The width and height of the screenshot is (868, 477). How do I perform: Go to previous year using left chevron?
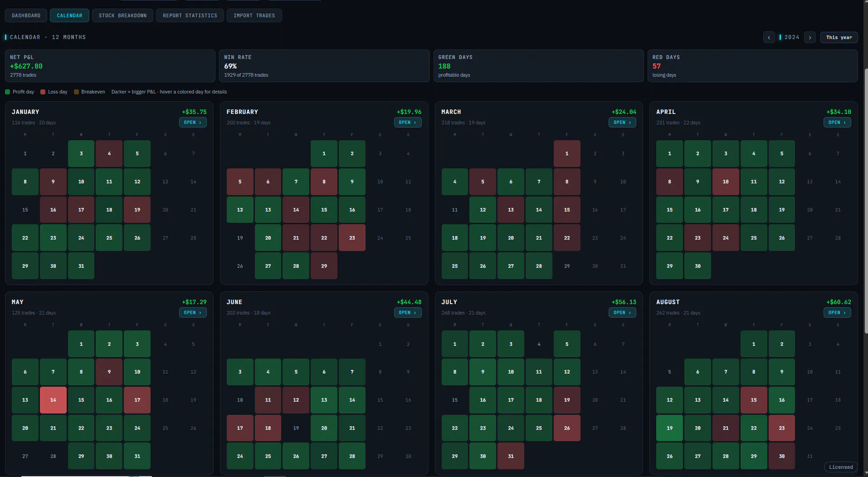(x=769, y=37)
